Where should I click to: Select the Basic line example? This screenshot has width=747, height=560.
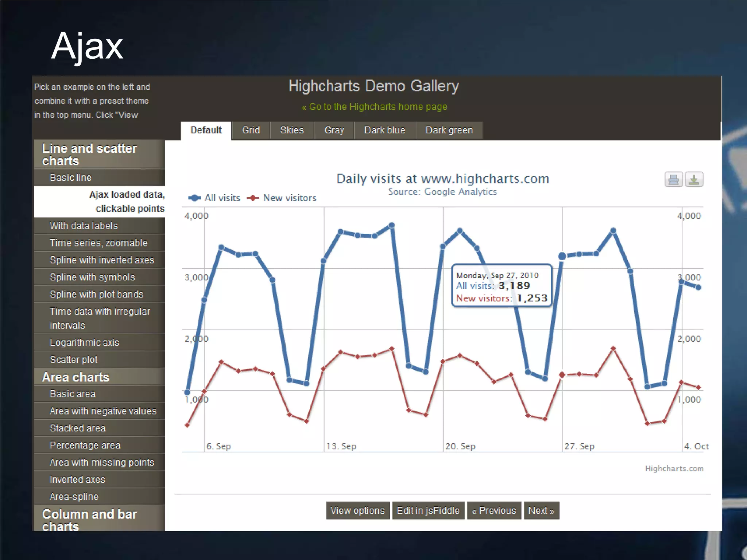tap(71, 178)
